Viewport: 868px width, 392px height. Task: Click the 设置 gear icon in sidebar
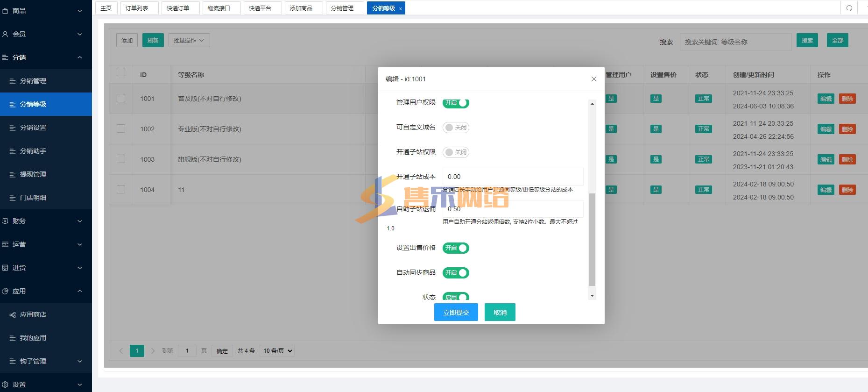click(5, 385)
